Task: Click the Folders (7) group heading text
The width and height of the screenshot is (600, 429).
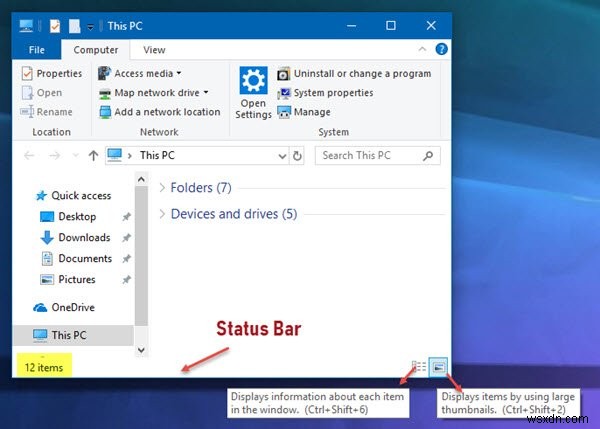Action: pos(201,188)
